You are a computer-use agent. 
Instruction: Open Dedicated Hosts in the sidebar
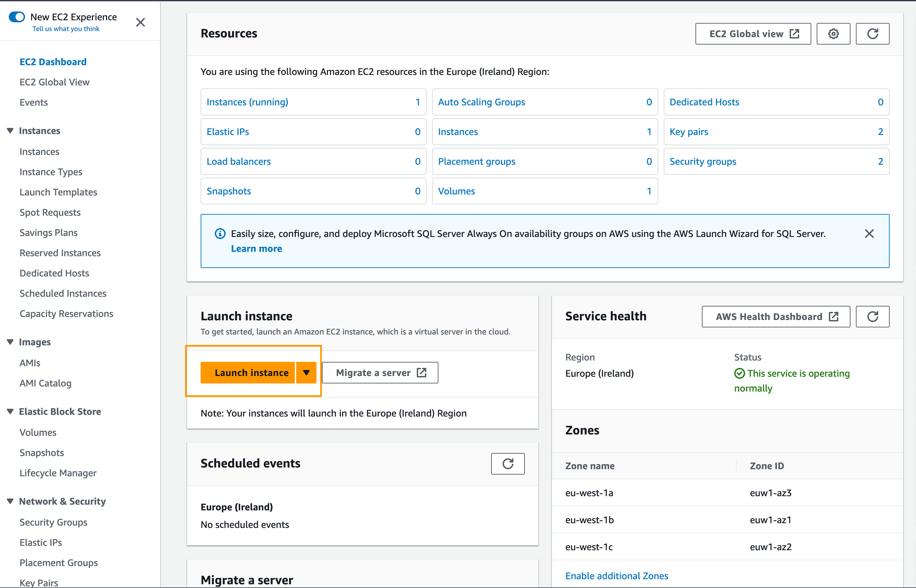[54, 273]
